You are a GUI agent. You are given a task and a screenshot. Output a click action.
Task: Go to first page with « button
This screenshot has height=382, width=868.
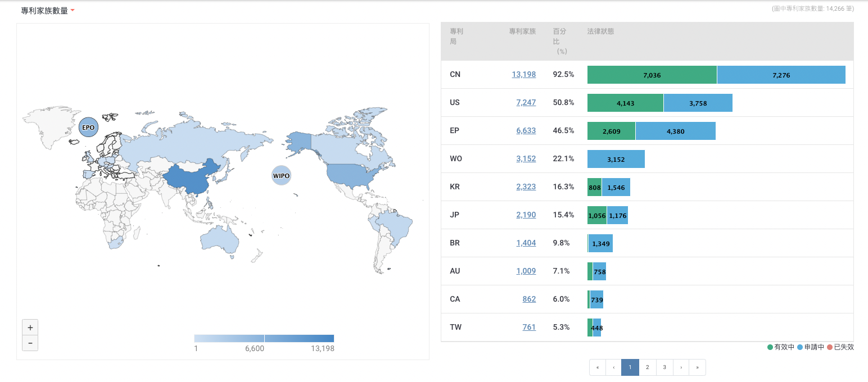[597, 367]
